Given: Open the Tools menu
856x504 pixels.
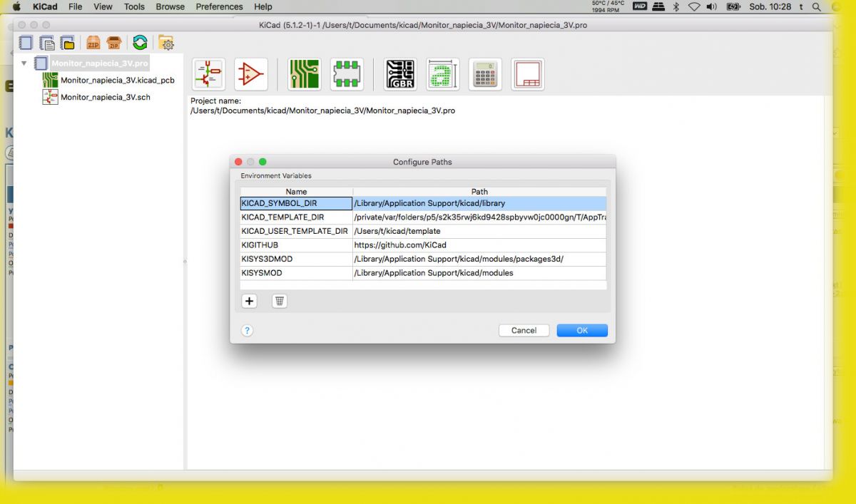Looking at the screenshot, I should pos(134,6).
